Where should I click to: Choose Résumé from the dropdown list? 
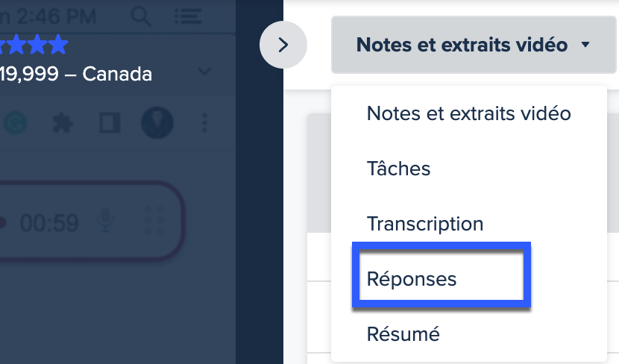click(x=403, y=334)
